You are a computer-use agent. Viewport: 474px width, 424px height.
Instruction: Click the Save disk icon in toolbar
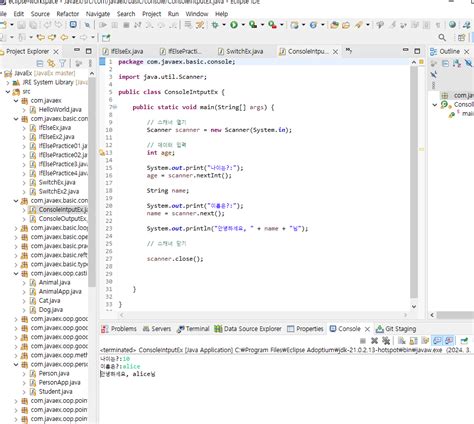(x=21, y=25)
